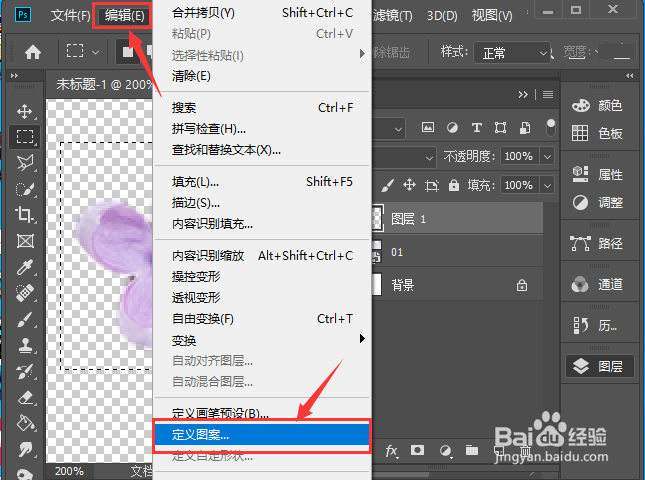Viewport: 645px width, 480px height.
Task: Select the Move tool
Action: click(x=25, y=111)
